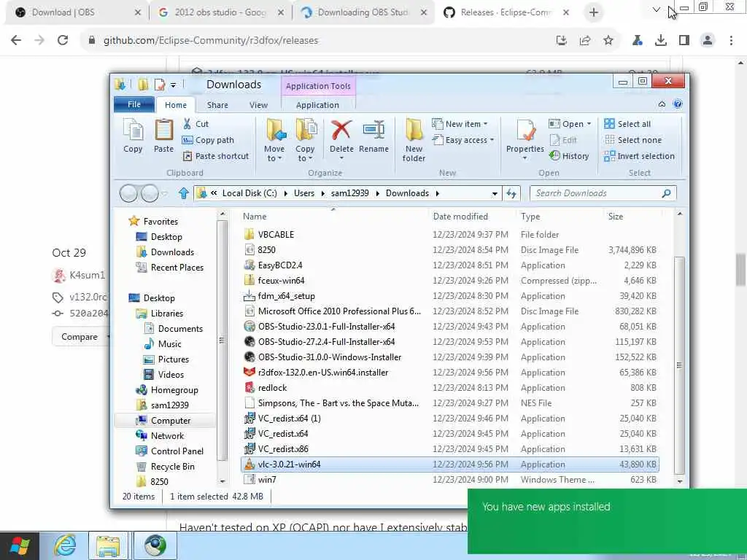Open Internet Explorer from the taskbar
747x560 pixels.
[64, 545]
